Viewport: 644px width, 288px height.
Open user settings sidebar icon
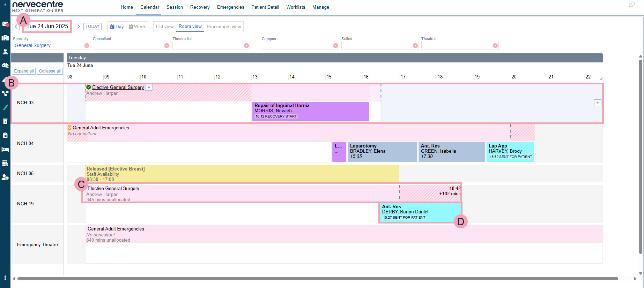click(5, 177)
